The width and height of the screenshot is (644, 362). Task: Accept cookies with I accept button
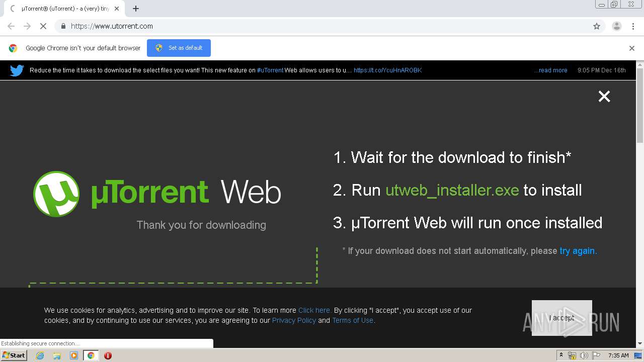click(x=561, y=318)
